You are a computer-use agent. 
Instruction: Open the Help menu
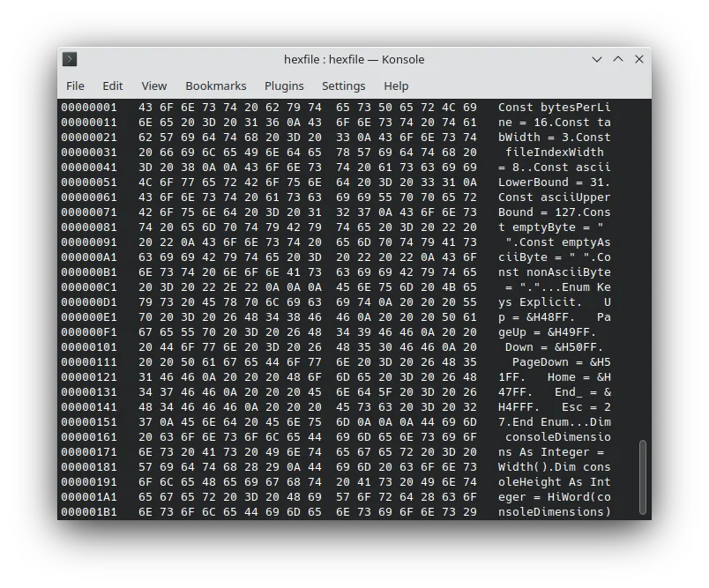(x=395, y=86)
